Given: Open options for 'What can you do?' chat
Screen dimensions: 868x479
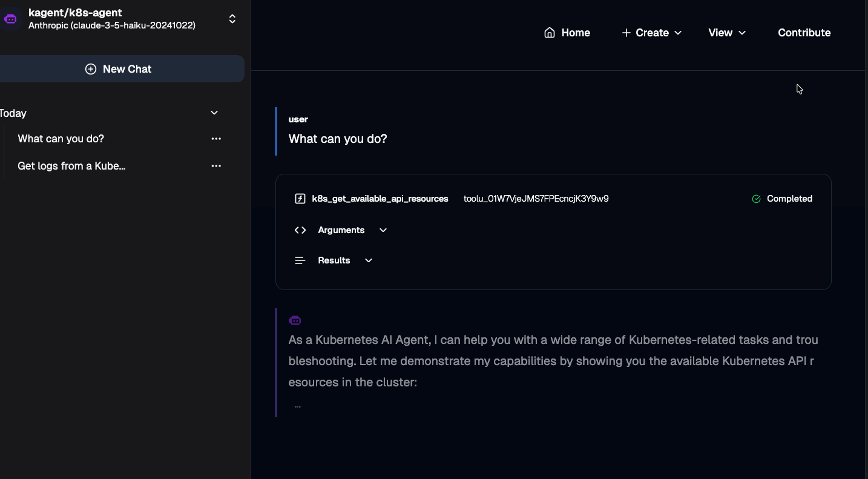Looking at the screenshot, I should pyautogui.click(x=216, y=139).
